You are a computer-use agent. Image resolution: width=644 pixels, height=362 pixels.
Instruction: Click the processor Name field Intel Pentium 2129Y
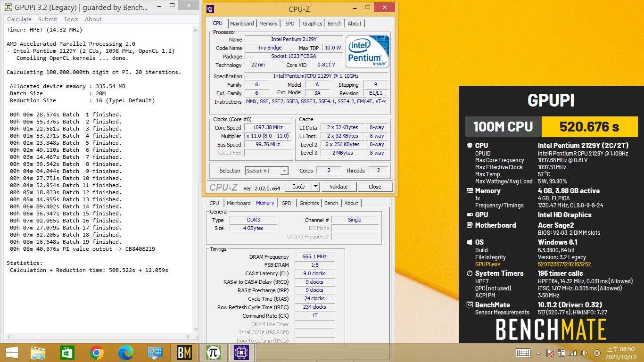pos(294,39)
